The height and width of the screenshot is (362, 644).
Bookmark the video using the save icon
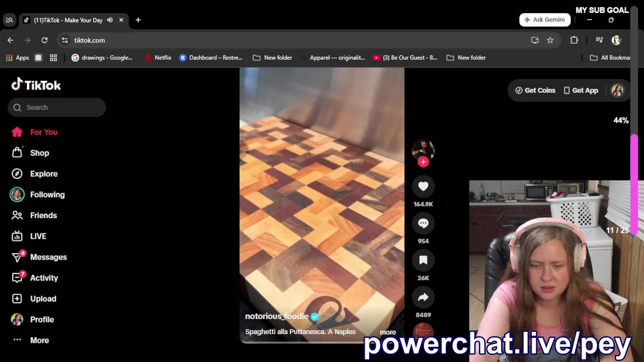click(423, 260)
